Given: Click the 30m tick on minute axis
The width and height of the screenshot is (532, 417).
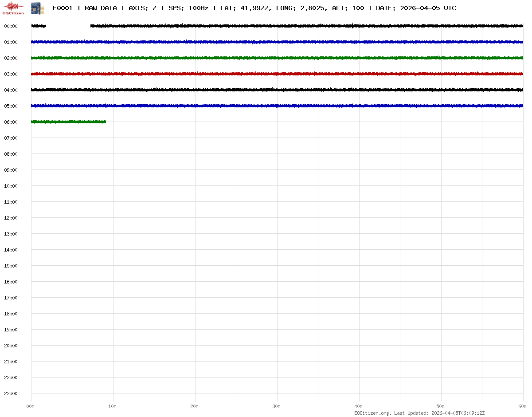Looking at the screenshot, I should [277, 406].
